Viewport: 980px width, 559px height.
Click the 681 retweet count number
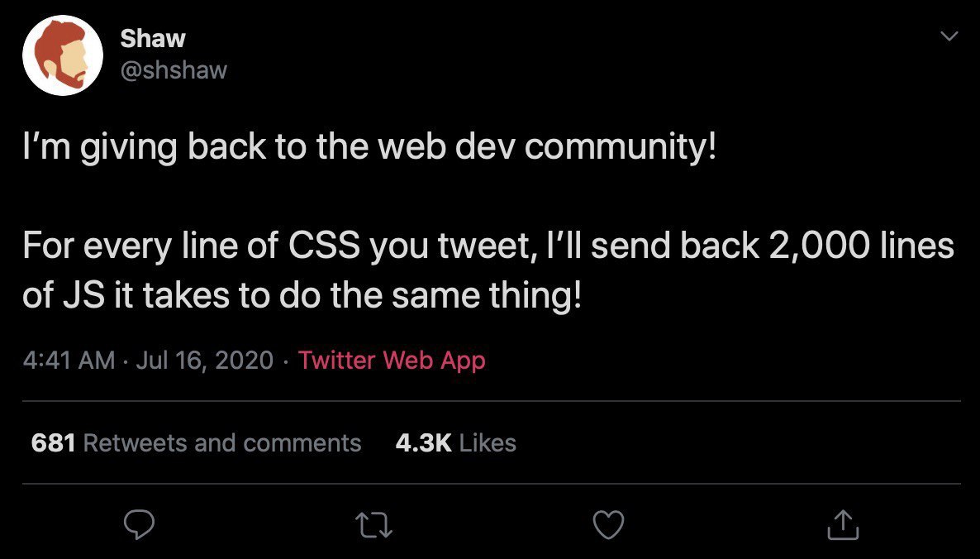point(53,442)
